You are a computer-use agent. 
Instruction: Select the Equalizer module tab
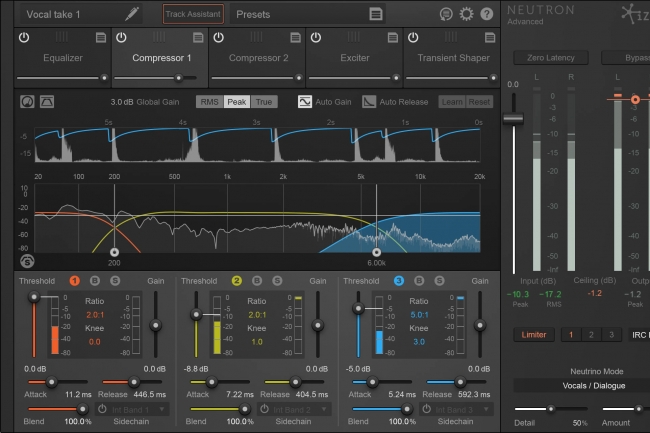click(63, 58)
